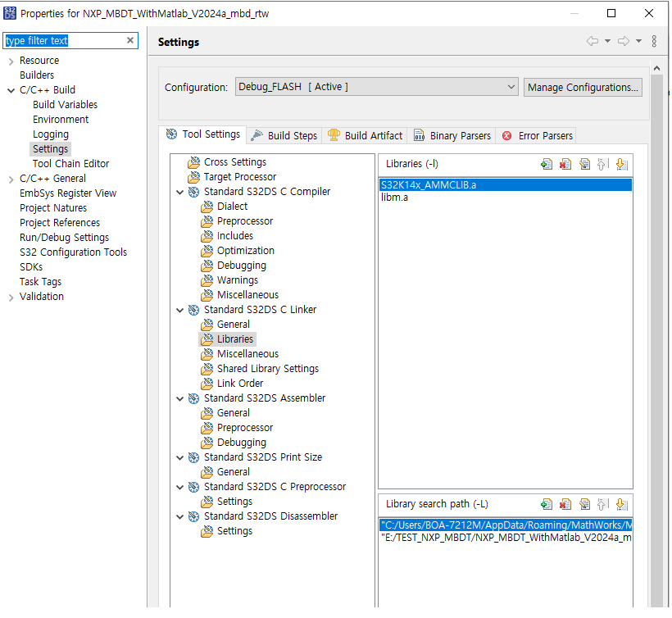This screenshot has height=618, width=672.
Task: Click Edit icon in Libraries (-l) toolbar
Action: pyautogui.click(x=584, y=164)
